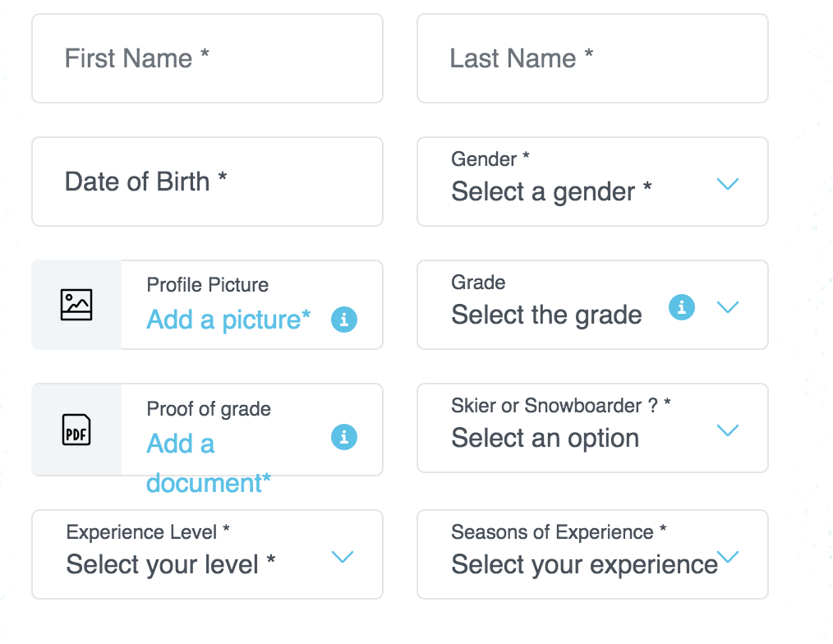833x644 pixels.
Task: Expand Seasons of Experience dropdown chevron
Action: (728, 556)
